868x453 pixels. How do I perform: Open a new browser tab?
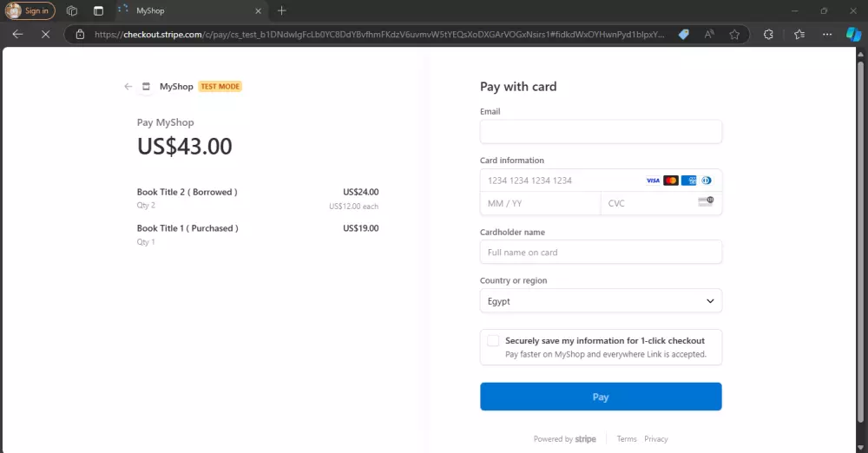281,10
